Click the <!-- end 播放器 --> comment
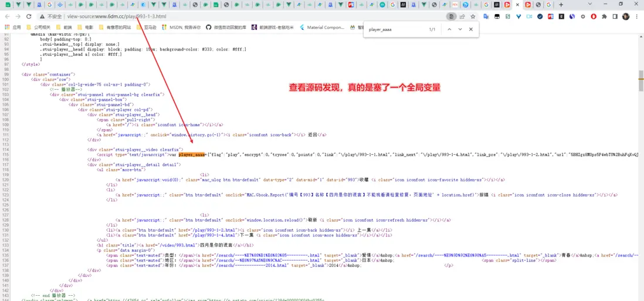 pos(53,295)
